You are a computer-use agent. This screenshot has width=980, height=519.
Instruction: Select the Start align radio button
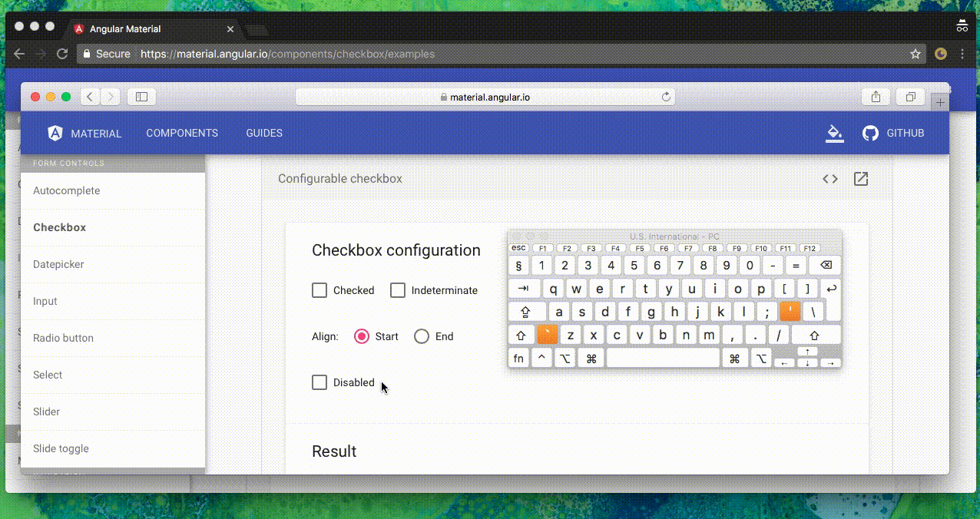click(362, 336)
